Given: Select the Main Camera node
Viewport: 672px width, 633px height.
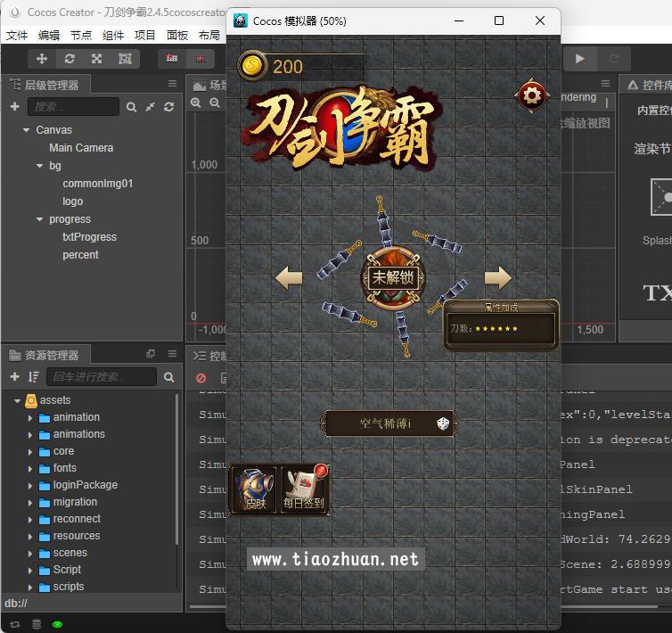Looking at the screenshot, I should (81, 148).
